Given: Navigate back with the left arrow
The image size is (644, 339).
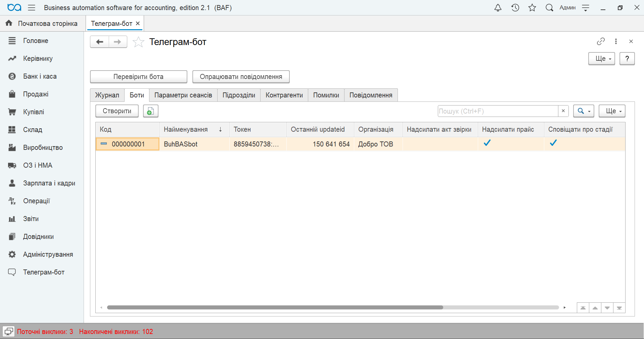Looking at the screenshot, I should (99, 42).
